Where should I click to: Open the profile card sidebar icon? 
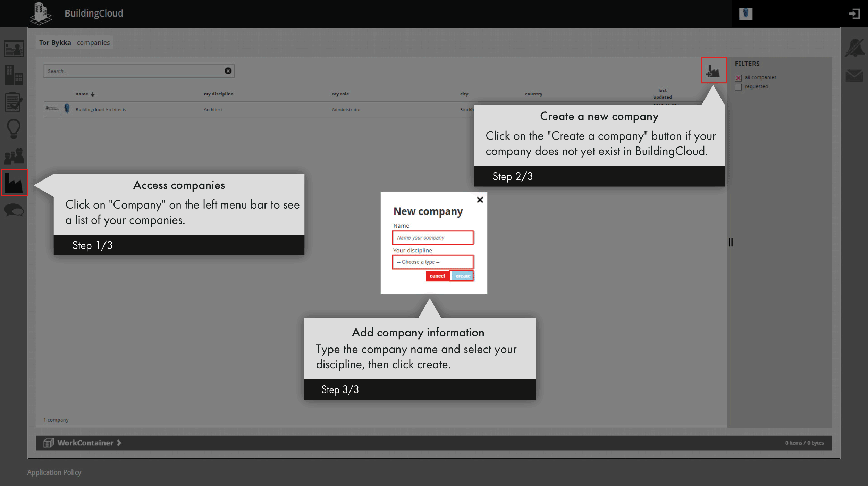[x=14, y=48]
